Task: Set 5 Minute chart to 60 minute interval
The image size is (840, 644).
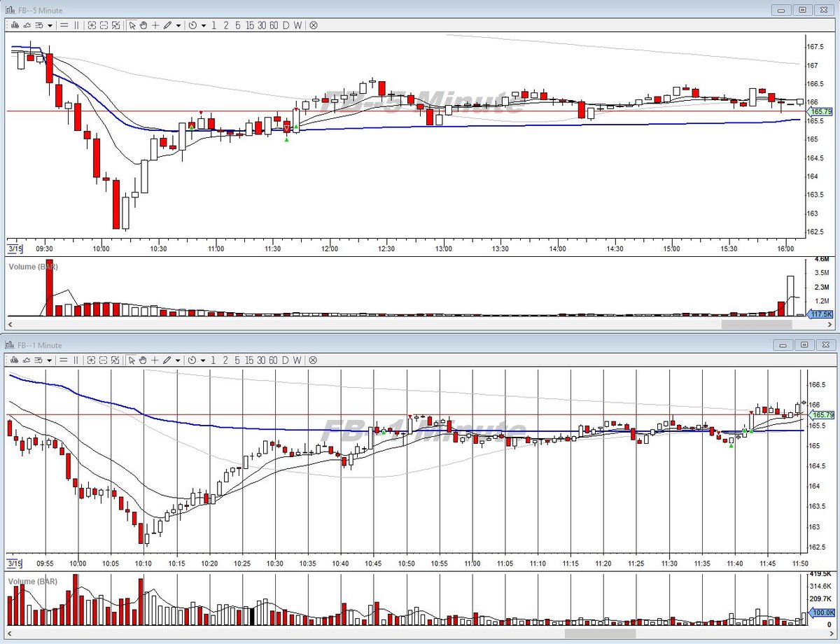Action: tap(274, 25)
